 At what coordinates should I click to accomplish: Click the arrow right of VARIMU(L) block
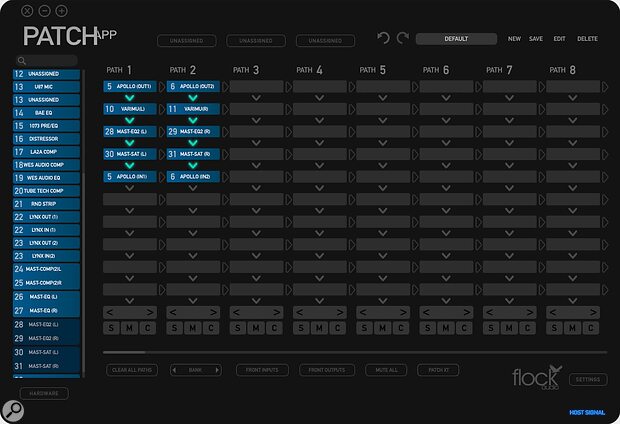(x=161, y=109)
